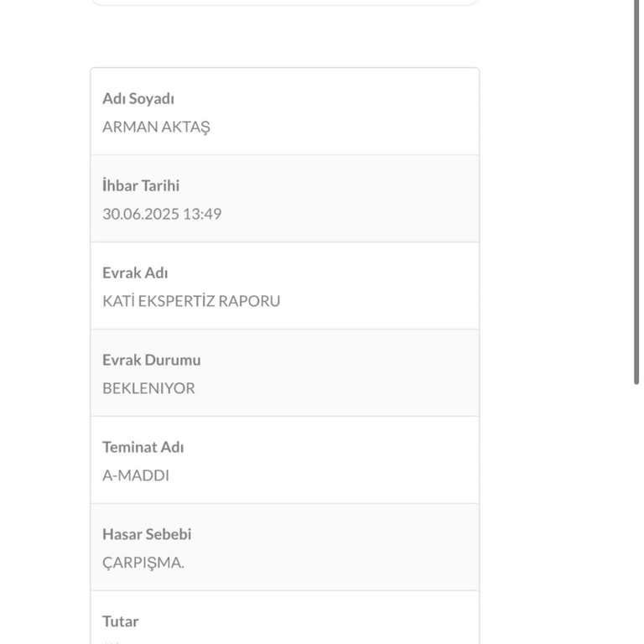Select the date 30.06.2025 13:49
644x644 pixels.
coord(162,214)
